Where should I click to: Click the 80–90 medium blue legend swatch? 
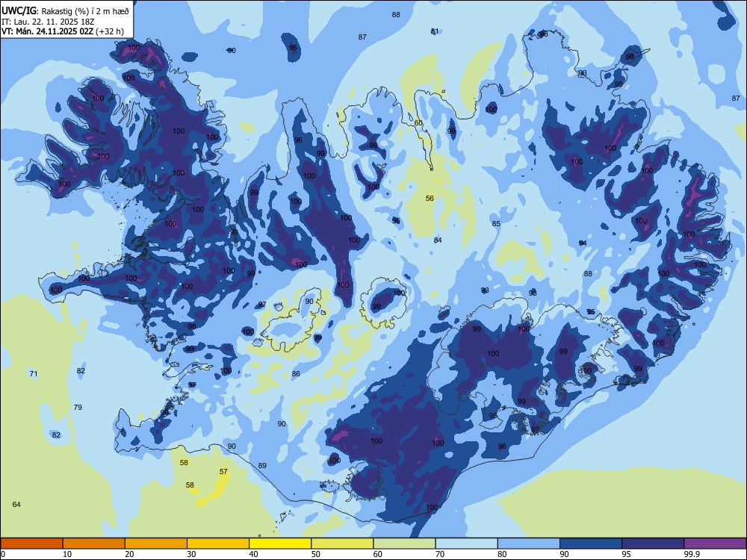(529, 544)
